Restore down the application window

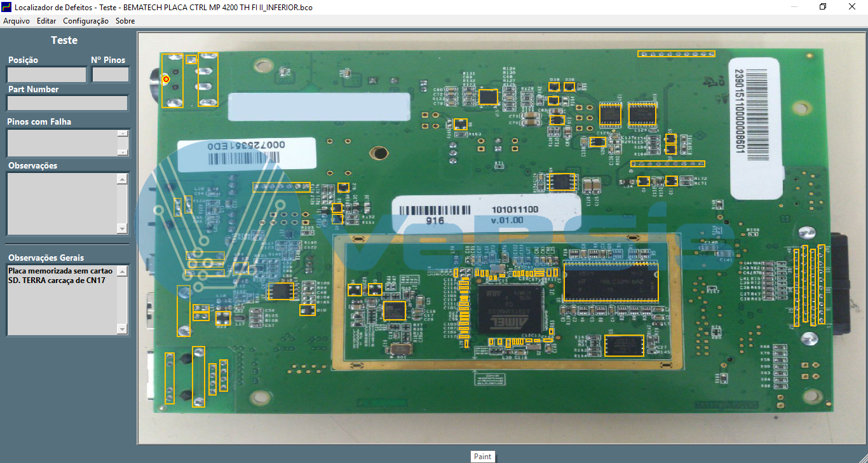823,7
